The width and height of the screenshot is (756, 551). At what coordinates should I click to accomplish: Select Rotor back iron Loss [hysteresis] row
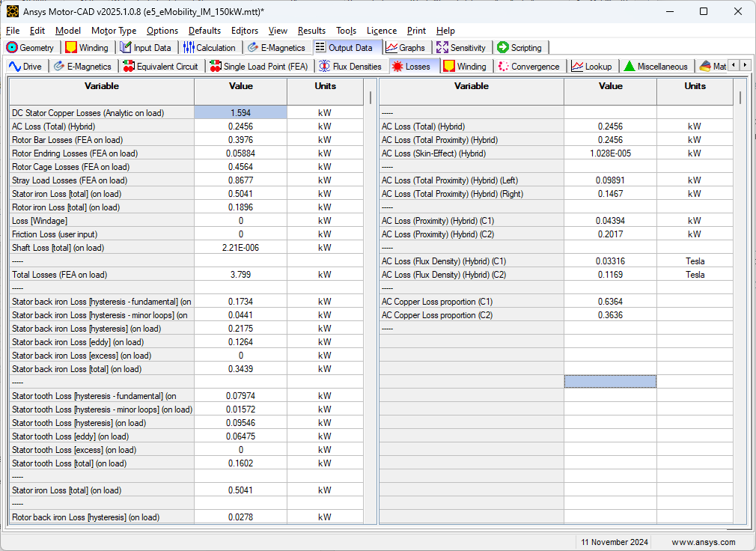coord(186,517)
